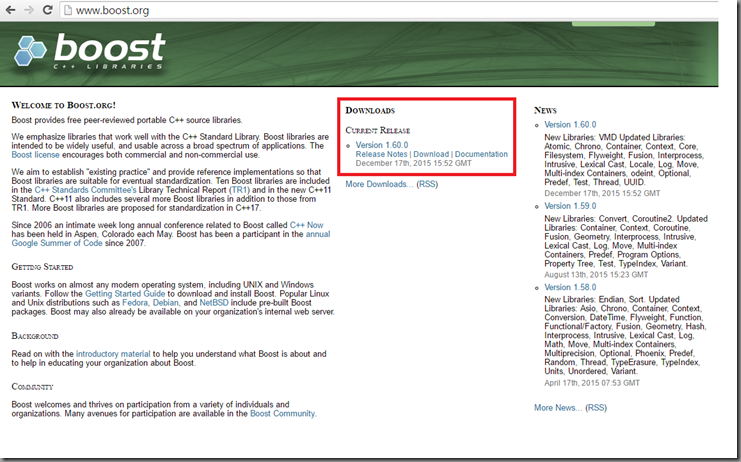Image resolution: width=741 pixels, height=462 pixels.
Task: Visit the Boost Community link
Action: 283,414
